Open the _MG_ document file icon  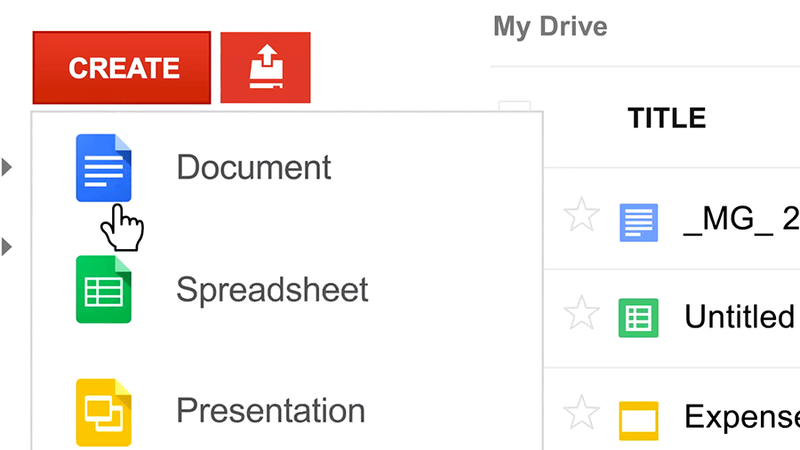(639, 222)
